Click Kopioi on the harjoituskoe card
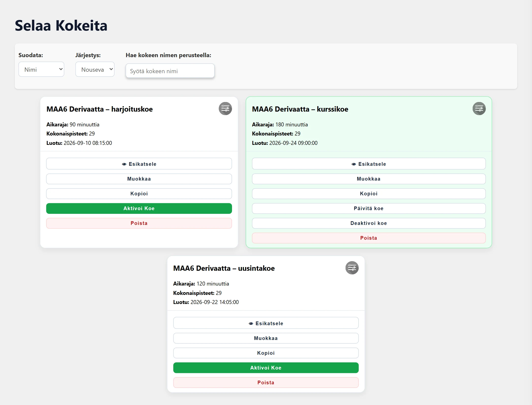Viewport: 532px width, 405px height. [x=139, y=194]
